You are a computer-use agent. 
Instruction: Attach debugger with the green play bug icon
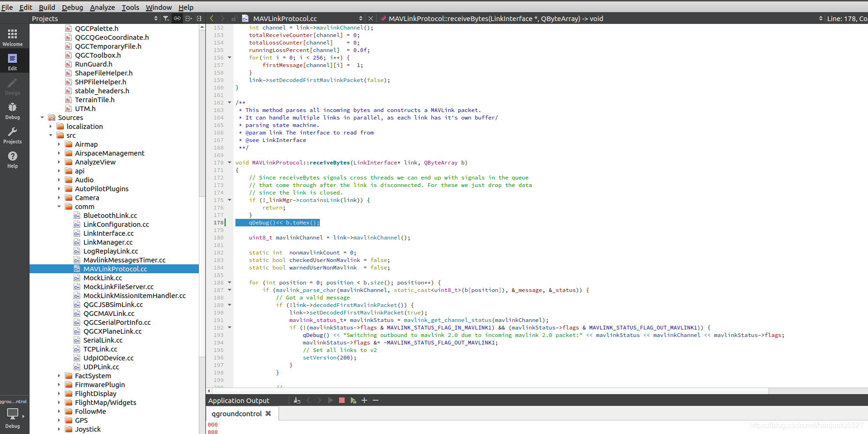pos(353,400)
